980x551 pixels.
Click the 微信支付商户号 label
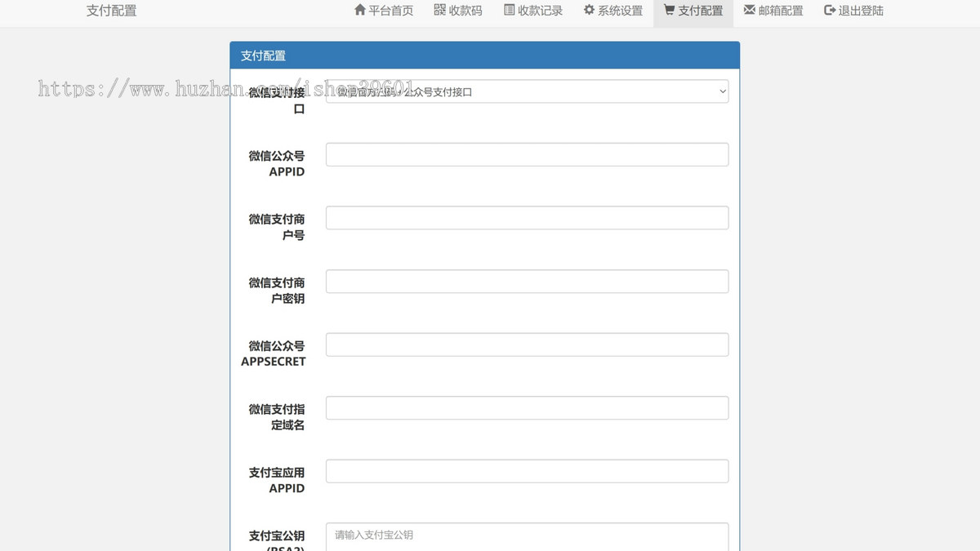coord(277,227)
